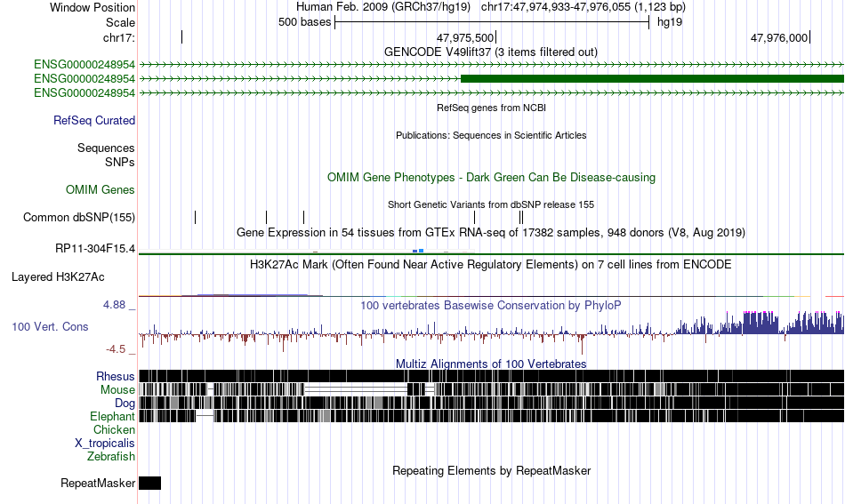The image size is (845, 504).
Task: Click the Rhesus species label
Action: [116, 376]
